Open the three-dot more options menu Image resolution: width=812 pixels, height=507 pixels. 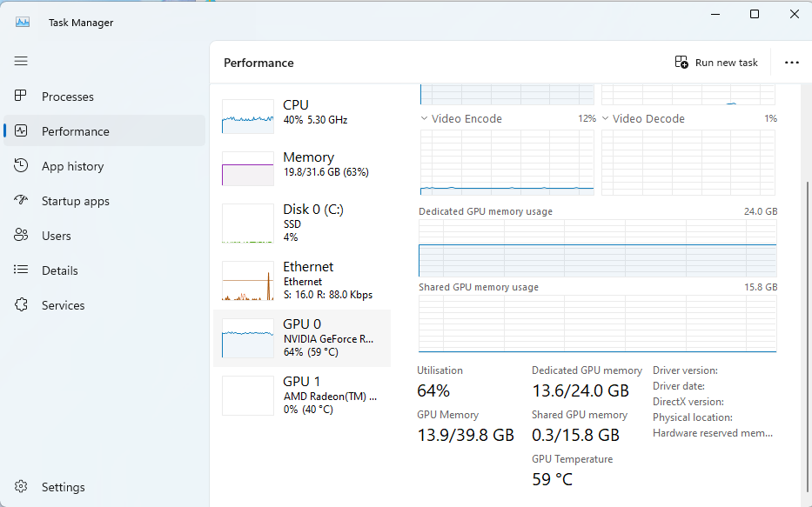pos(792,63)
